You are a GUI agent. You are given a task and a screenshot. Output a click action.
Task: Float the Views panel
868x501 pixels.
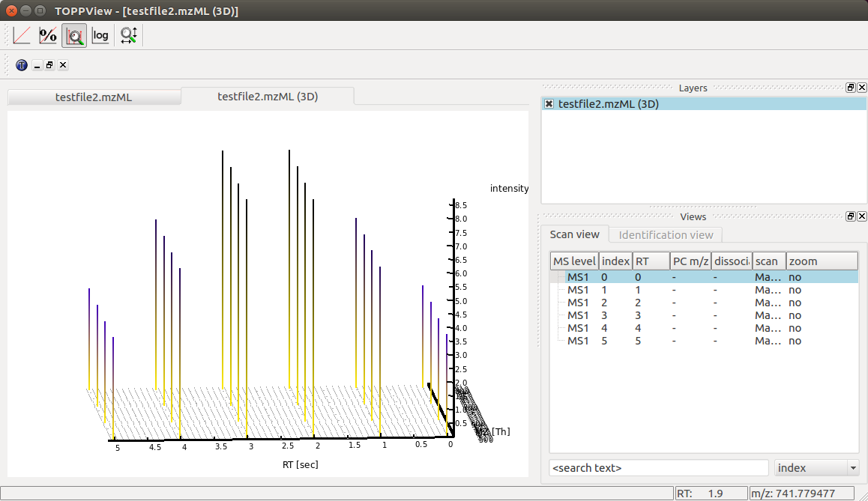851,216
